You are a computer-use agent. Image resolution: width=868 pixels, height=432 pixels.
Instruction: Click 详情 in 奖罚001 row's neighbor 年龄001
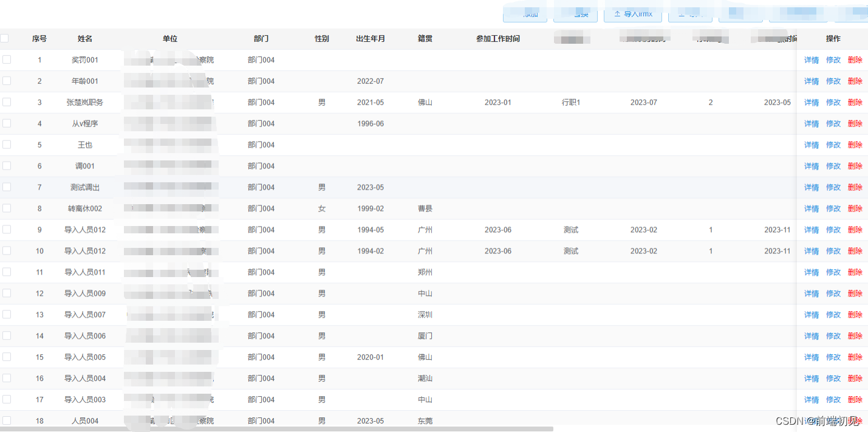pos(812,81)
